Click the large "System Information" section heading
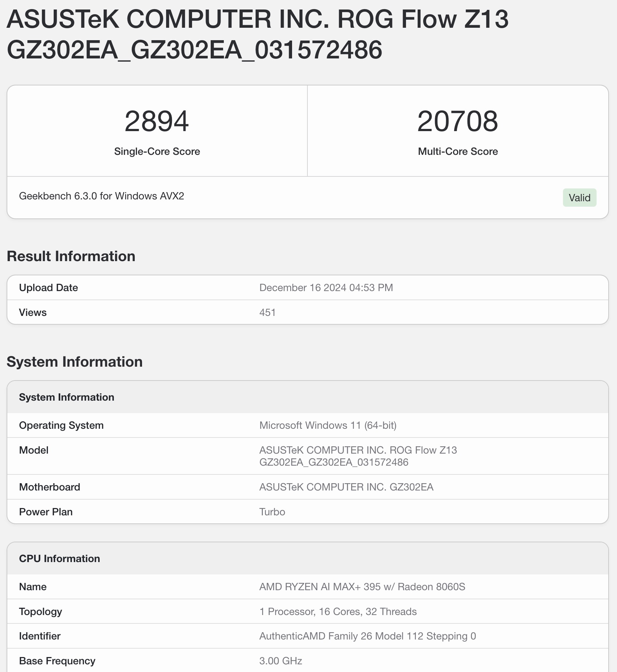 75,362
